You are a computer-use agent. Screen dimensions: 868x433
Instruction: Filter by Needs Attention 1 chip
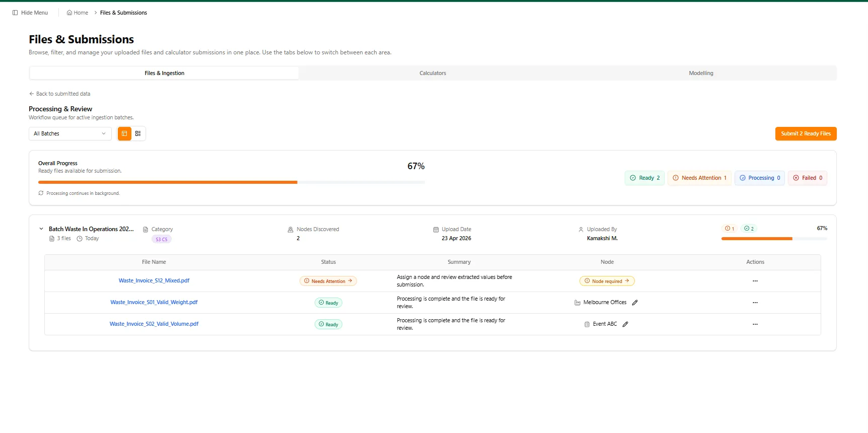(x=699, y=178)
